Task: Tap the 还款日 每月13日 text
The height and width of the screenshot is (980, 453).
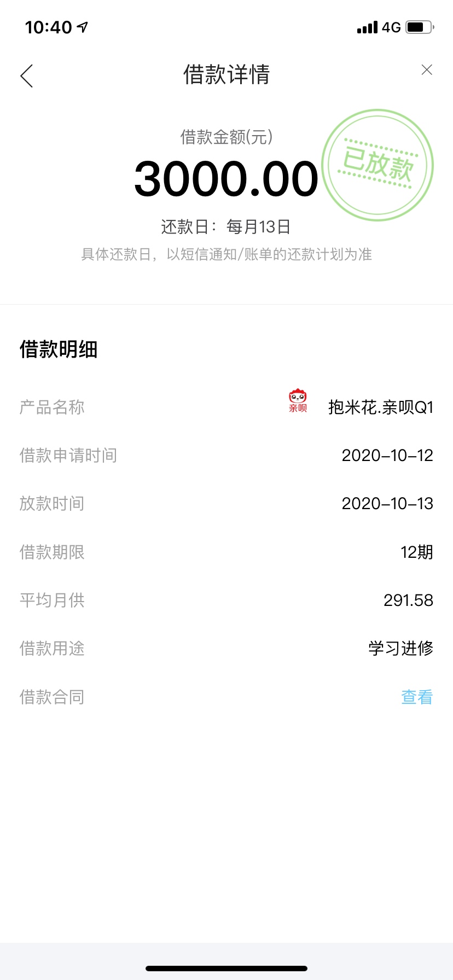Action: 226,226
